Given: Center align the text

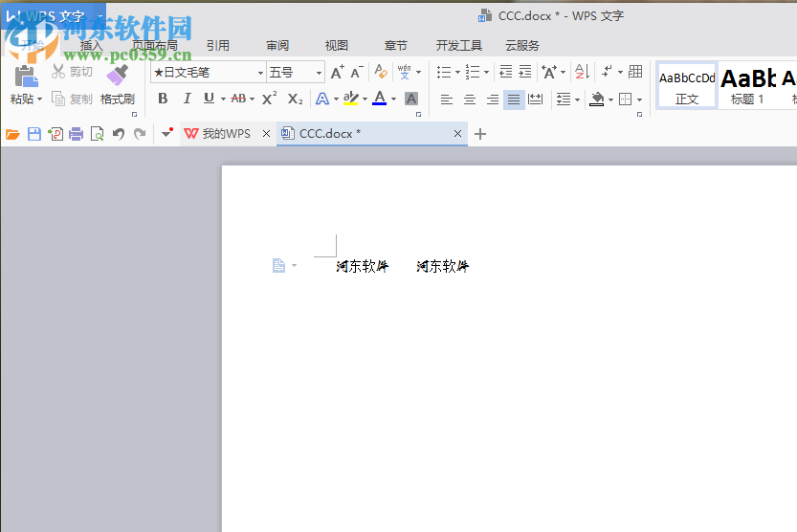Looking at the screenshot, I should pos(470,100).
